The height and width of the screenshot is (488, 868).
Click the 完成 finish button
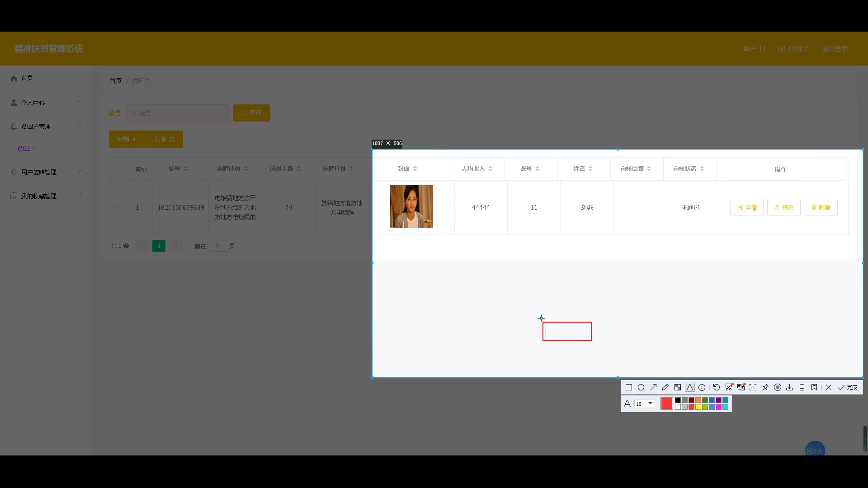tap(848, 387)
